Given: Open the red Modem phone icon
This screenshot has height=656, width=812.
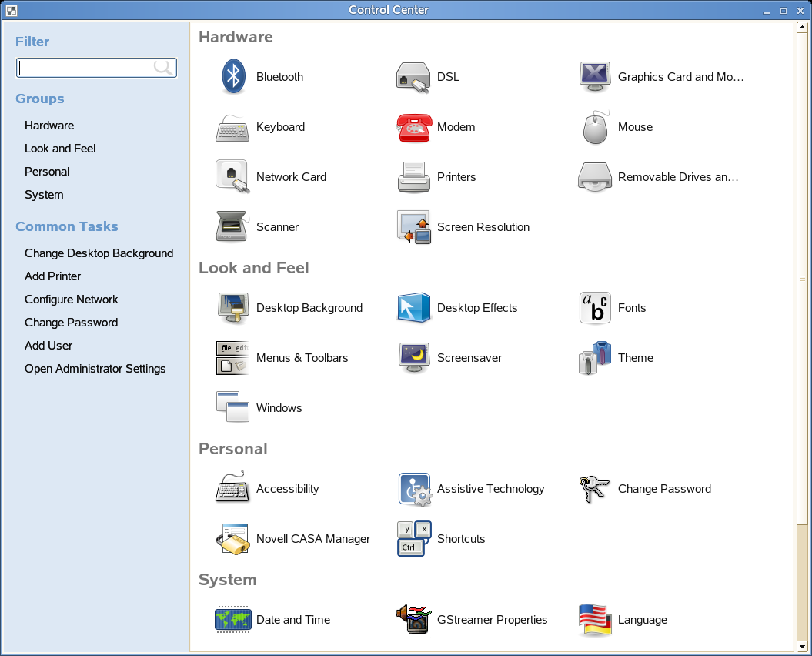Looking at the screenshot, I should coord(414,128).
